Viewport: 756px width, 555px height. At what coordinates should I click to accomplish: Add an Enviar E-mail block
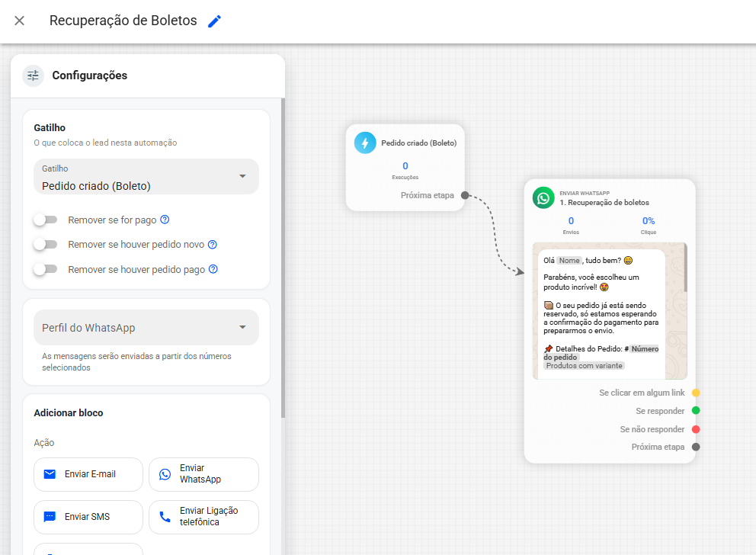click(88, 474)
